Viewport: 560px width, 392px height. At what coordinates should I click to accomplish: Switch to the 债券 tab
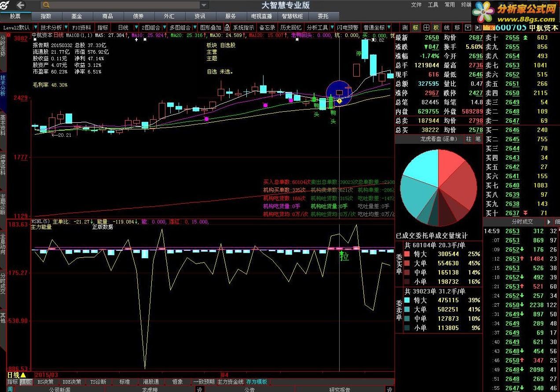[x=139, y=16]
